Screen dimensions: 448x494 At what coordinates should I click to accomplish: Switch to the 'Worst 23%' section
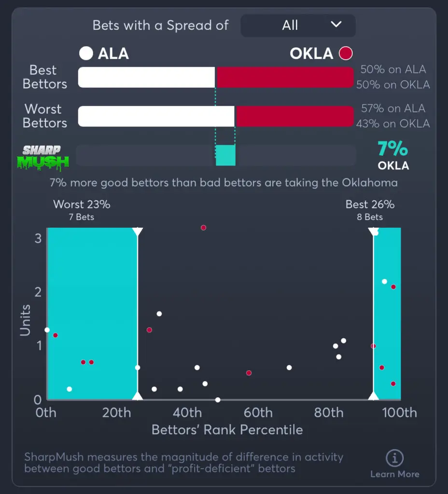click(x=82, y=205)
